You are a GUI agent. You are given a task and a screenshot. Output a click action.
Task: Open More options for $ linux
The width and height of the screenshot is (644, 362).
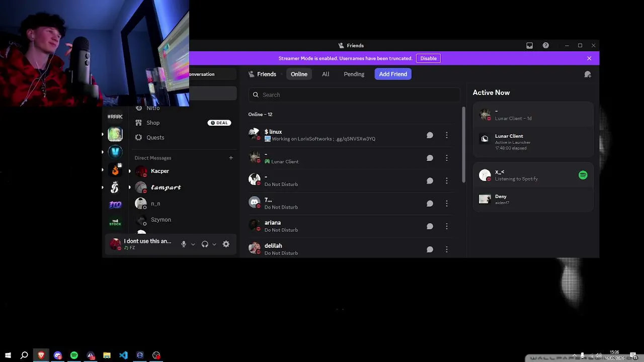446,135
